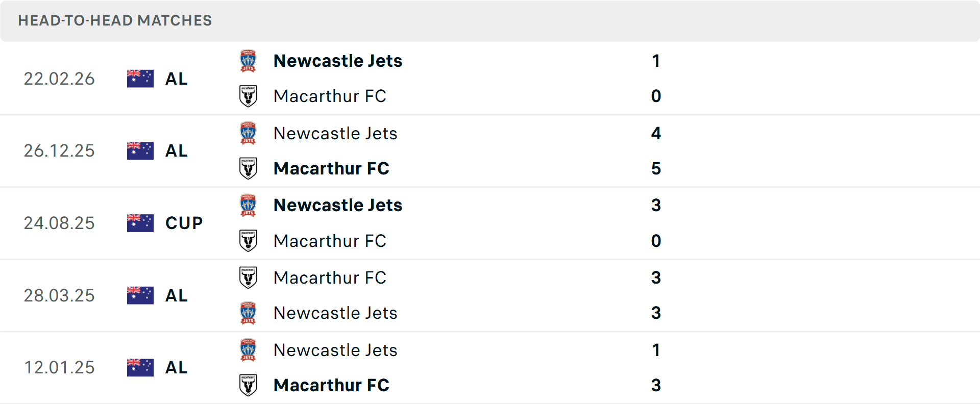The image size is (980, 404).
Task: Select the AL competition label in the 26.12.25 row
Action: coord(176,150)
